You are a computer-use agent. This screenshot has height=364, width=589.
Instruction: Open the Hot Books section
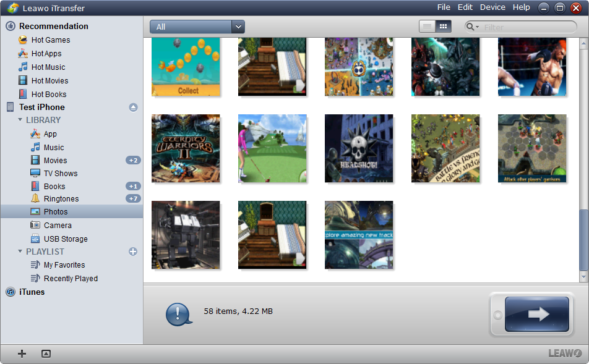click(49, 94)
